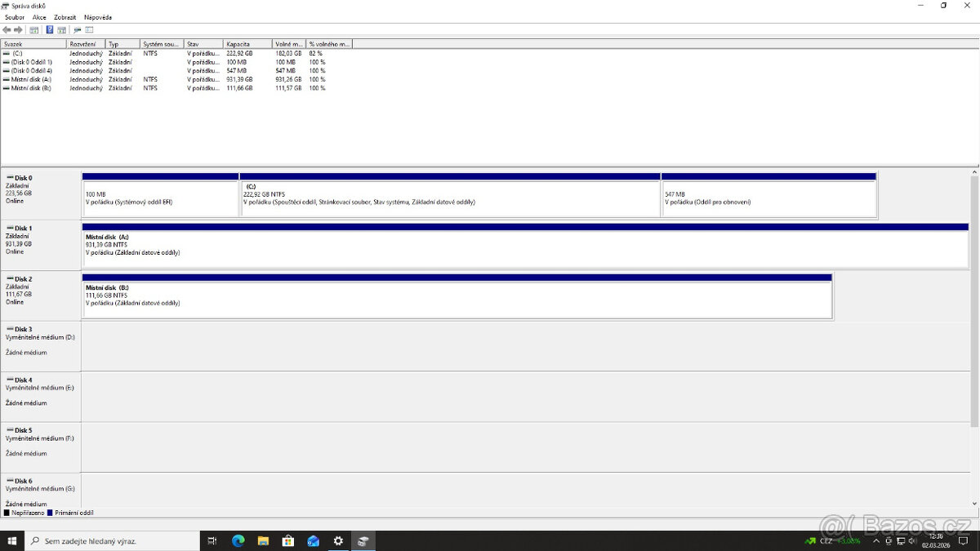This screenshot has height=551, width=980.
Task: Open the Settings gear in the taskbar
Action: coord(338,540)
